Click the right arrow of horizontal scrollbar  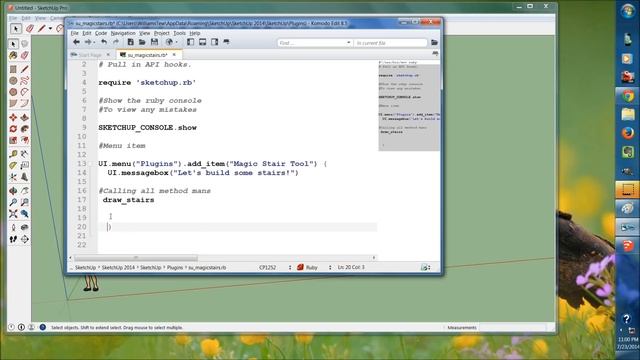373,258
